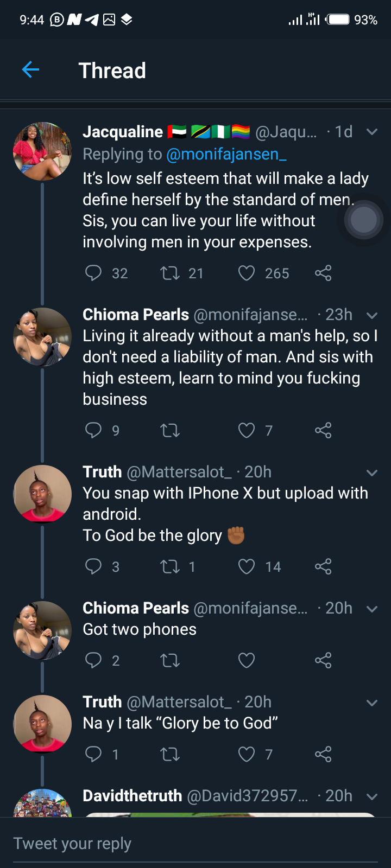The width and height of the screenshot is (391, 868).
Task: Retweet Chioma's 'Living it already' tweet
Action: point(170,430)
